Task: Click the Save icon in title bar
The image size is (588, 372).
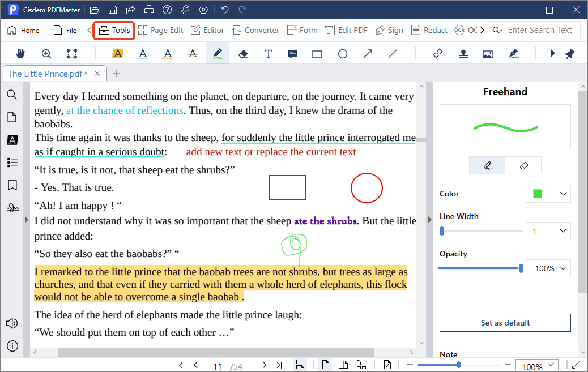Action: 113,10
